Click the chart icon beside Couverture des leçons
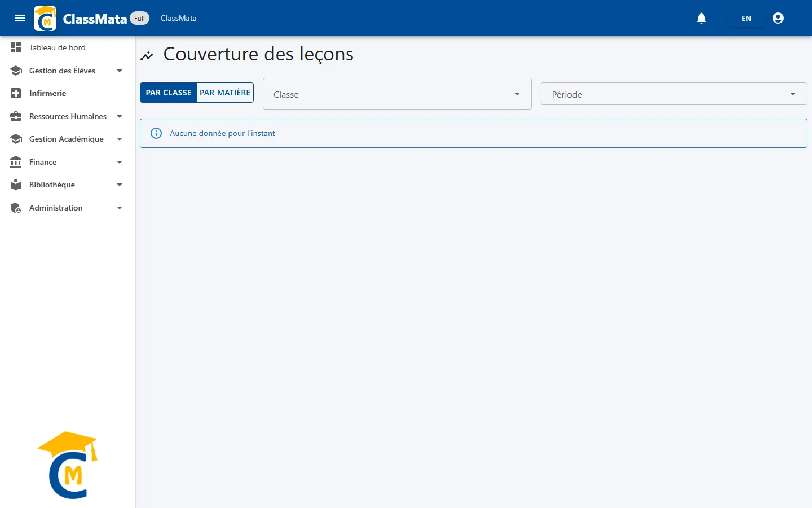The height and width of the screenshot is (508, 812). pyautogui.click(x=147, y=55)
